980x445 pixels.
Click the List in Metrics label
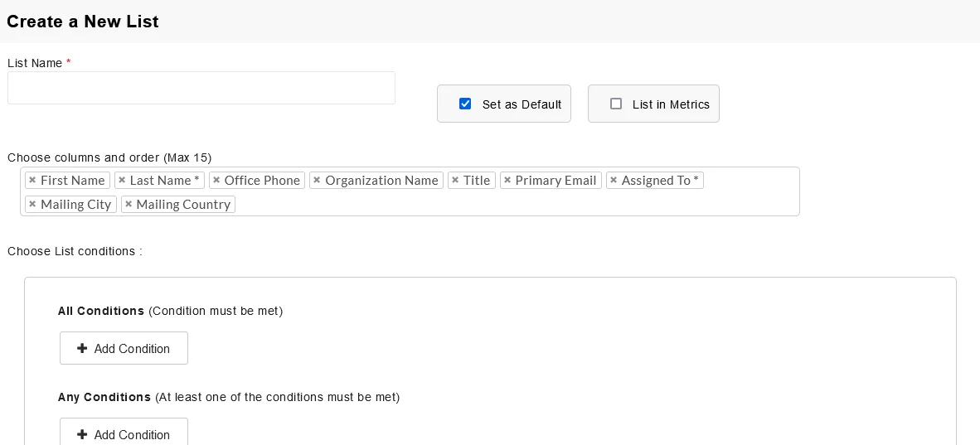(x=671, y=104)
